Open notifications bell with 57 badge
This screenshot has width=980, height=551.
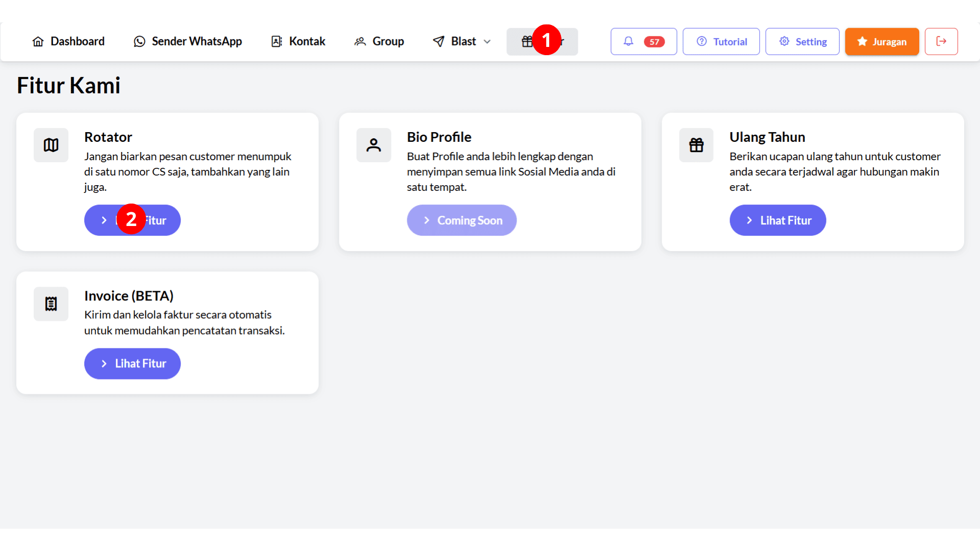coord(644,41)
